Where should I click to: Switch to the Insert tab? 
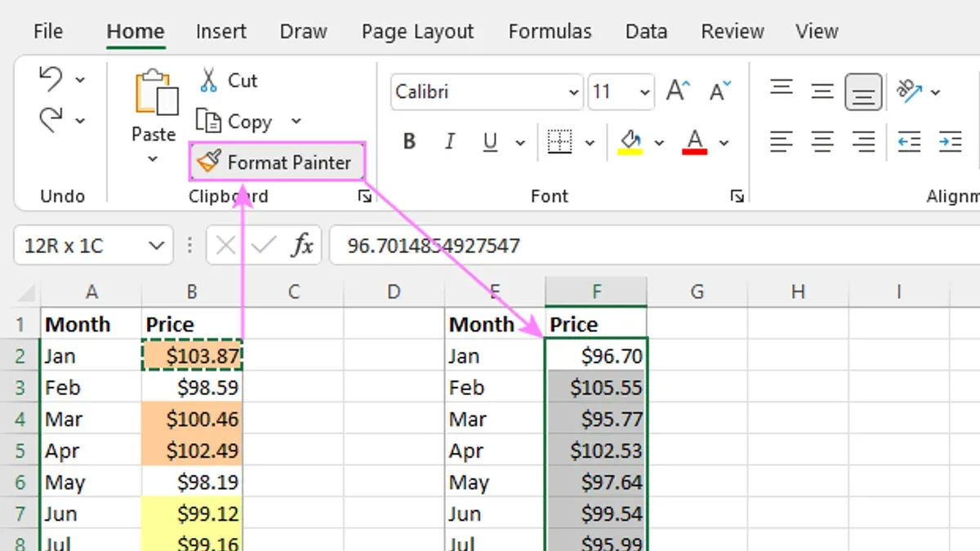[x=221, y=32]
